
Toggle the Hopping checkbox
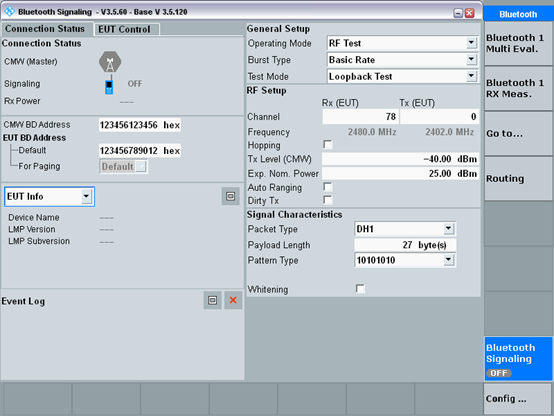328,145
